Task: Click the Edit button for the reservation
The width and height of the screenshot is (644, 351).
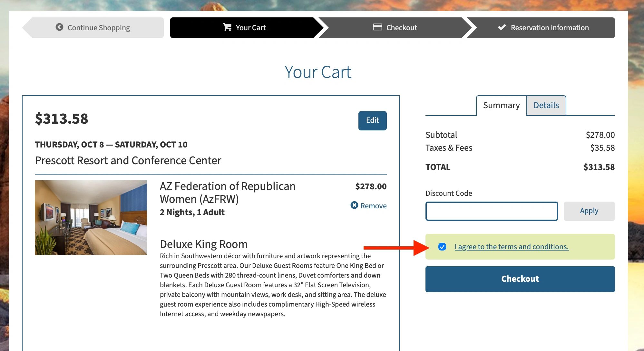Action: (372, 120)
